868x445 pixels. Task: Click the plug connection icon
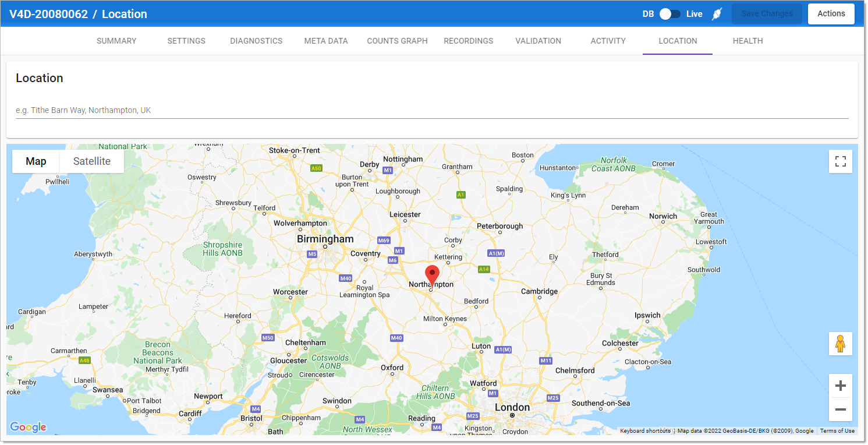pyautogui.click(x=717, y=14)
